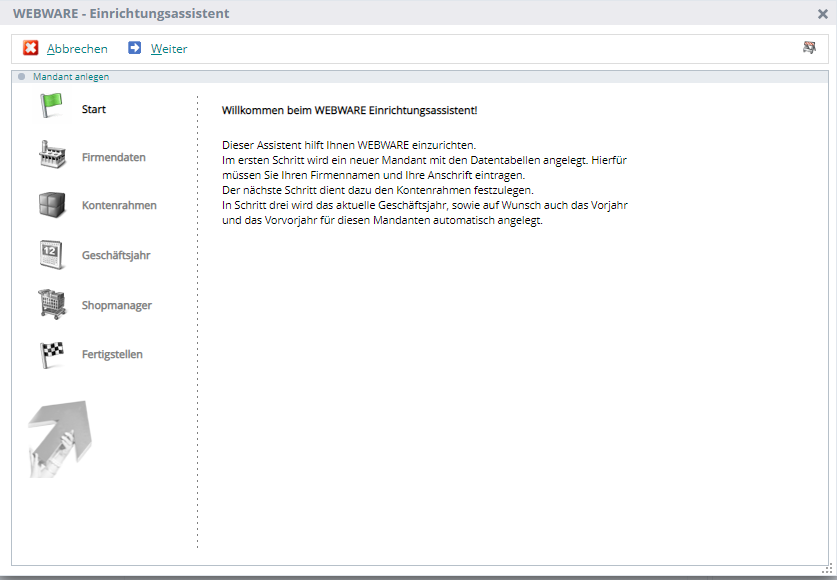The image size is (837, 580).
Task: Switch to the Geschäftsjahr step
Action: (x=116, y=256)
